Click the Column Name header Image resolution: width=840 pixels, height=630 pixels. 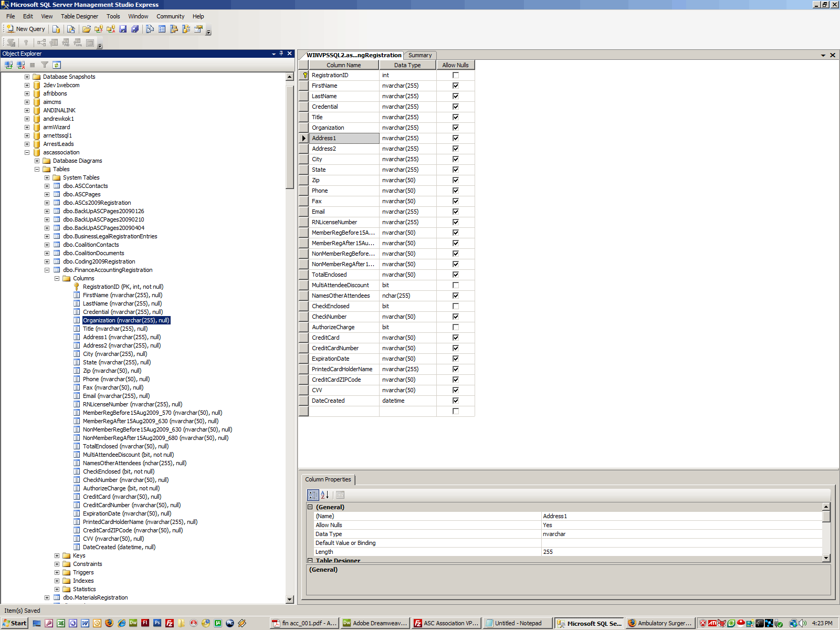click(x=344, y=65)
